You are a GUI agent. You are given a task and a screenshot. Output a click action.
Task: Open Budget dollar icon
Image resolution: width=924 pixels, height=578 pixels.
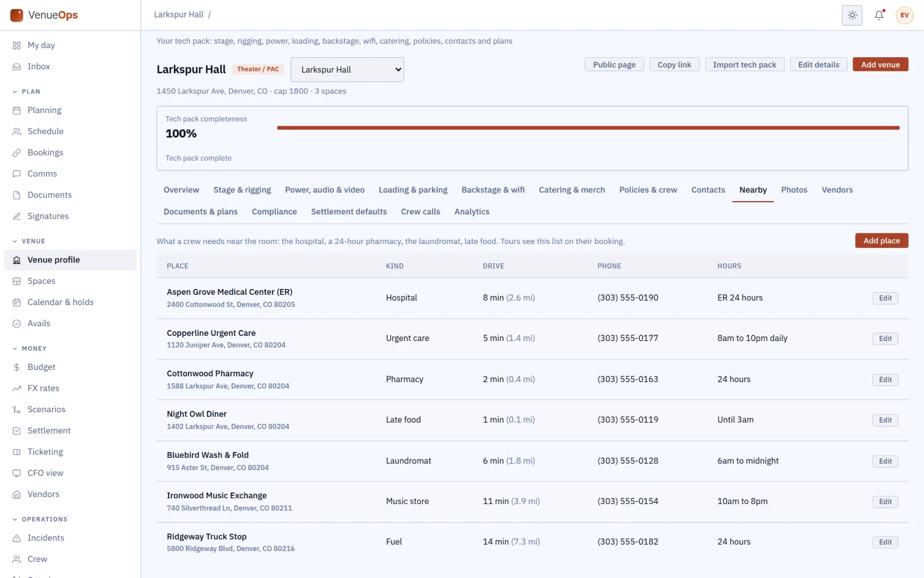[x=17, y=367]
